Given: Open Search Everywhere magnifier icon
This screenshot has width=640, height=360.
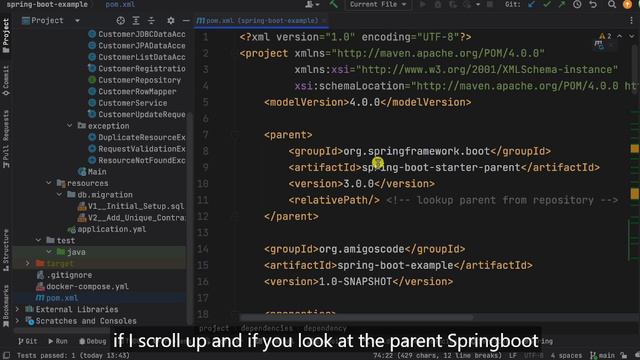Looking at the screenshot, I should (x=611, y=4).
